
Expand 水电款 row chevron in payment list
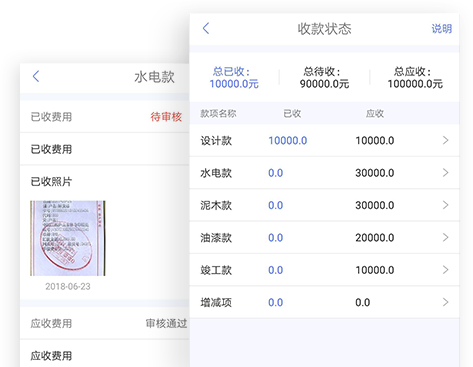coord(446,173)
